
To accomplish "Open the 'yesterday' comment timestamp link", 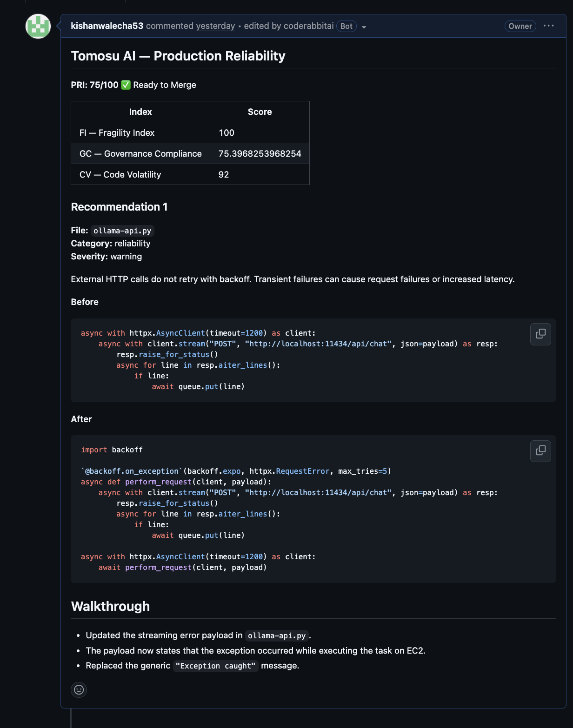I will coord(215,26).
